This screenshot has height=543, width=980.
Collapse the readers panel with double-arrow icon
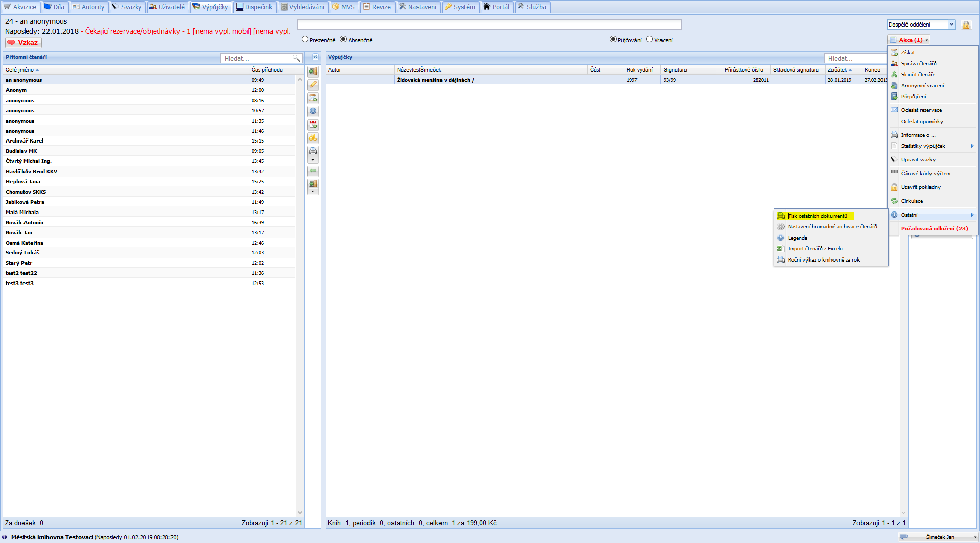point(315,57)
